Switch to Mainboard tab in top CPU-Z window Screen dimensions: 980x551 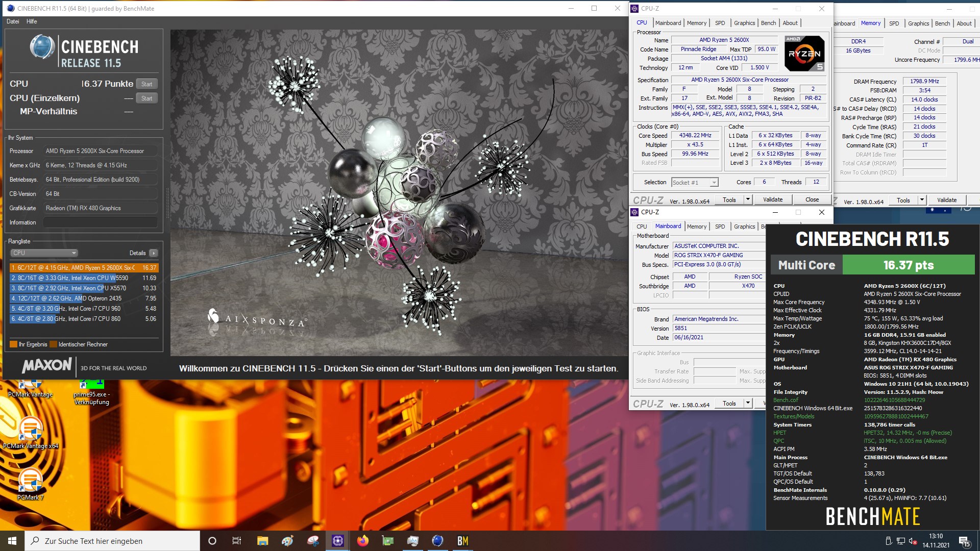click(668, 23)
